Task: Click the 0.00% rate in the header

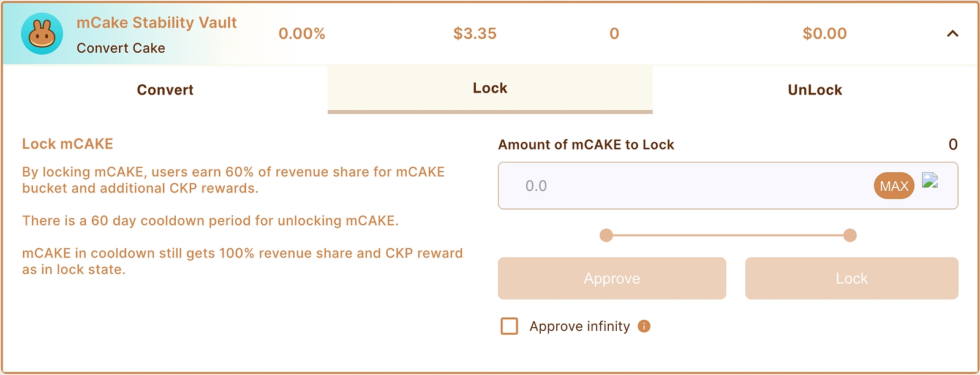Action: pos(302,34)
